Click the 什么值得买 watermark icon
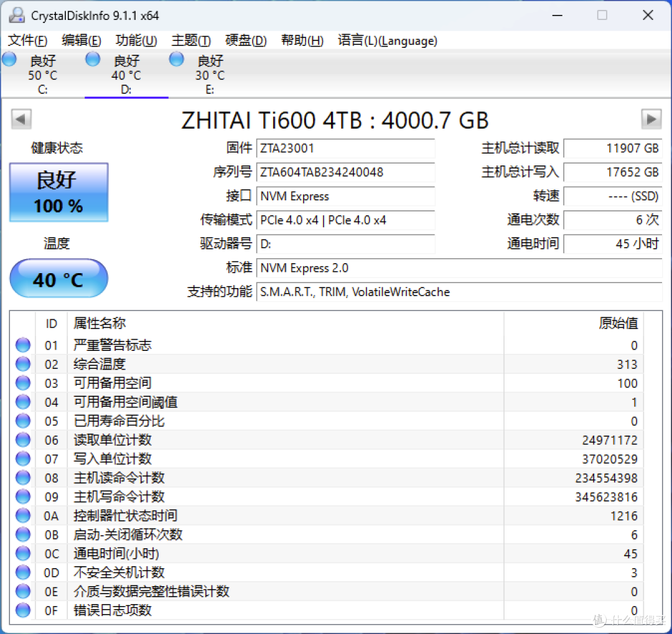This screenshot has height=634, width=672. point(598,620)
